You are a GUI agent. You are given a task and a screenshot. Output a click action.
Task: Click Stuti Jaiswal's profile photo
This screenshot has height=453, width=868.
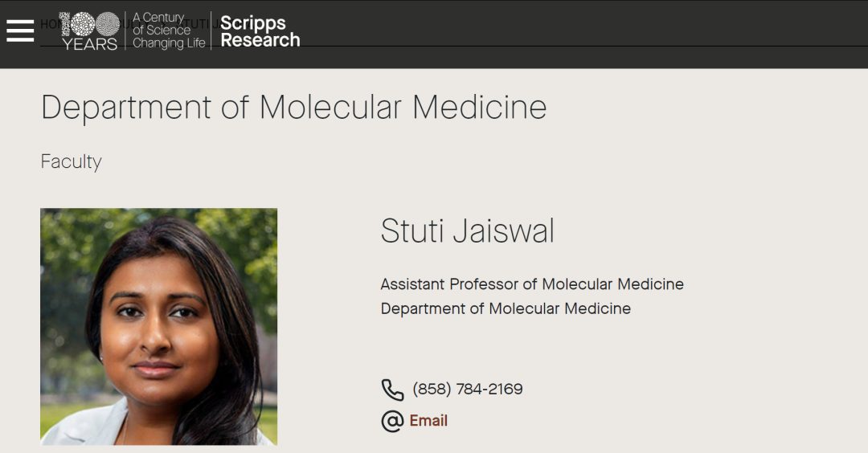tap(158, 326)
